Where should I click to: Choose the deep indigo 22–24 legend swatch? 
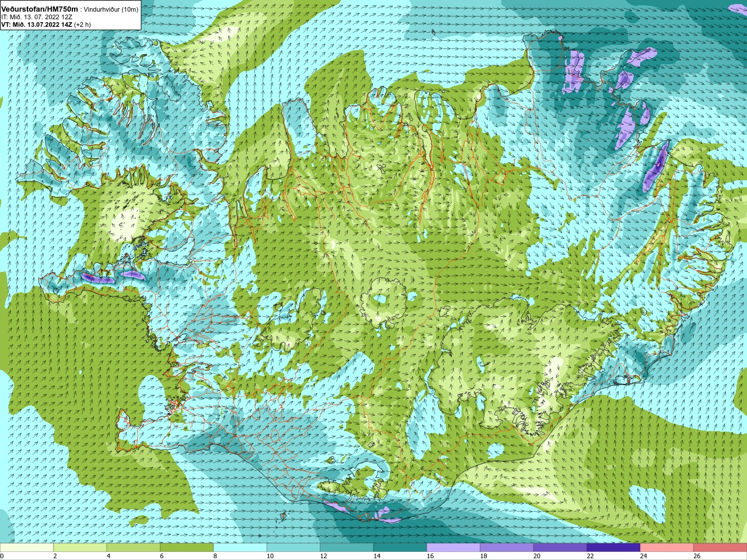point(614,548)
